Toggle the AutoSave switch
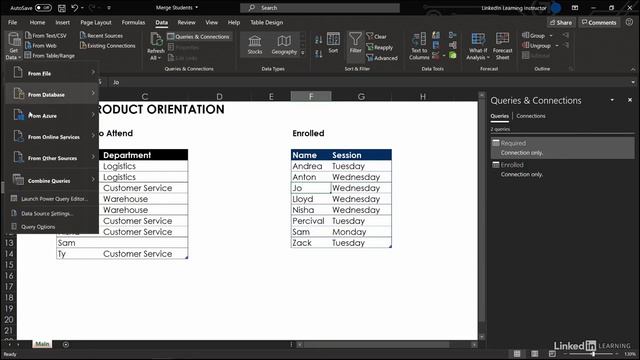The height and width of the screenshot is (360, 640). tap(43, 8)
